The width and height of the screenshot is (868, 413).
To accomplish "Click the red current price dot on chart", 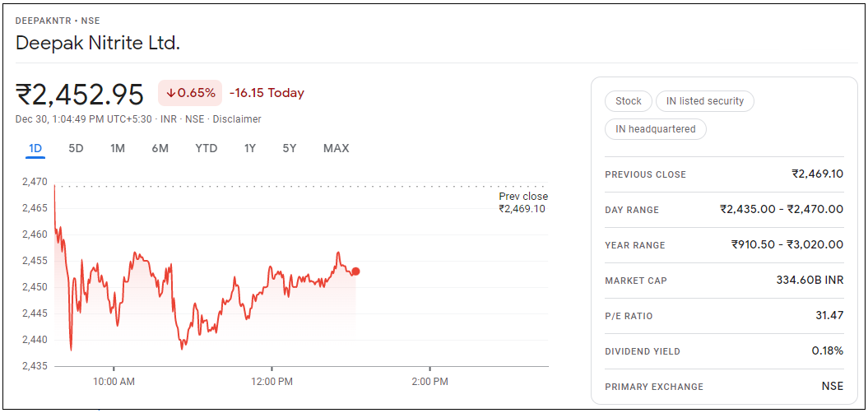I will tap(355, 271).
